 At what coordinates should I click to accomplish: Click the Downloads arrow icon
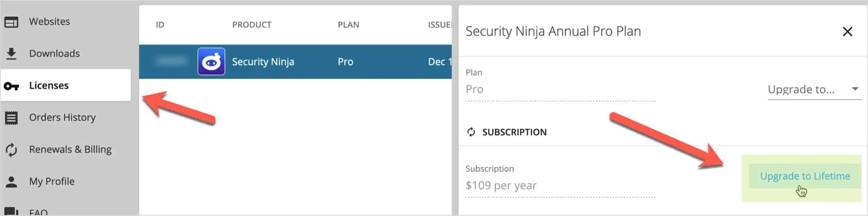pos(11,53)
